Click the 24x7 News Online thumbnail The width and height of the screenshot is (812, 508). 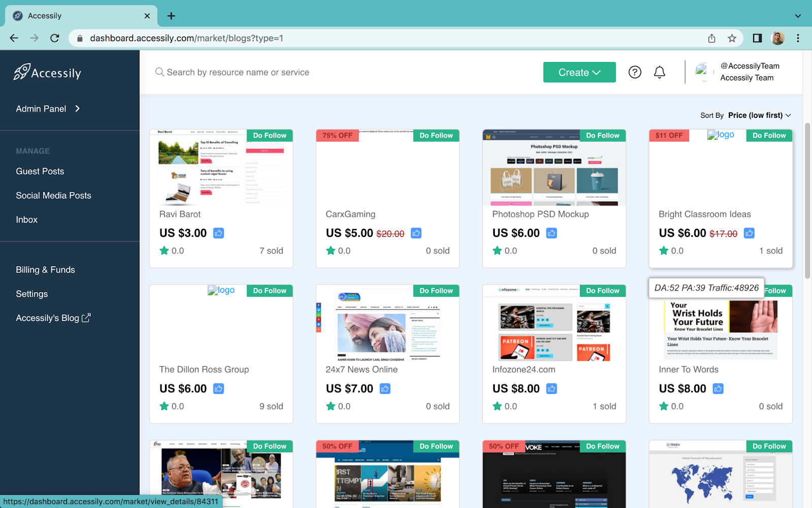[x=388, y=323]
